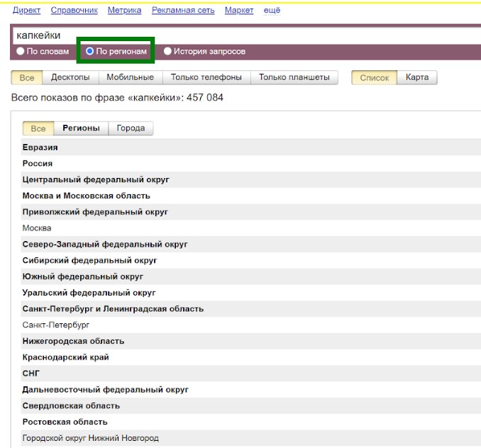Click the Россия row

point(251,164)
